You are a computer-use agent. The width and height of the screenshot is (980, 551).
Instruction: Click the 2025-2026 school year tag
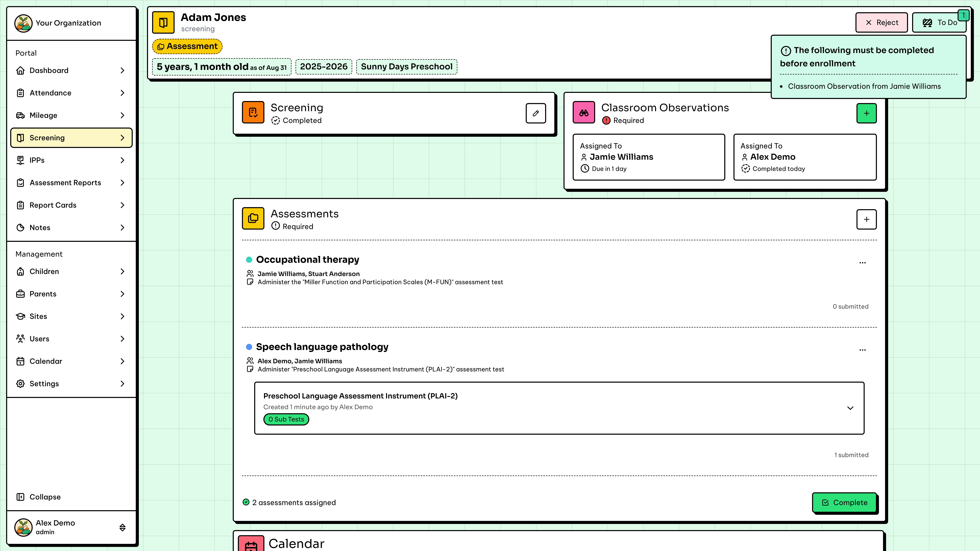324,67
